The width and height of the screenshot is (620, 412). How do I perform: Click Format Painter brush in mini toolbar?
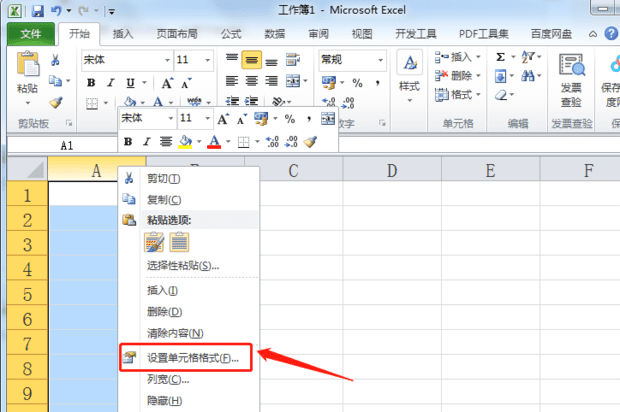tap(311, 142)
